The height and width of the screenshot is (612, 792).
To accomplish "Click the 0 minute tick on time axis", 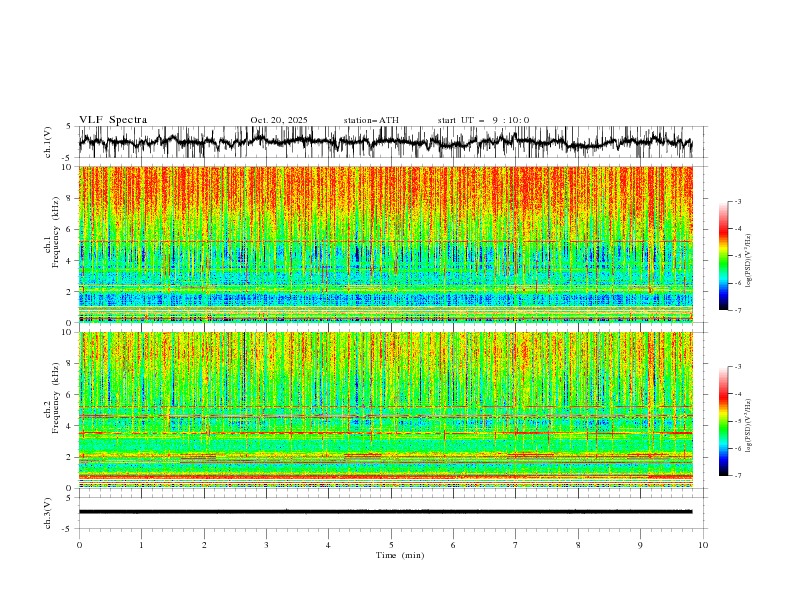I will click(79, 545).
